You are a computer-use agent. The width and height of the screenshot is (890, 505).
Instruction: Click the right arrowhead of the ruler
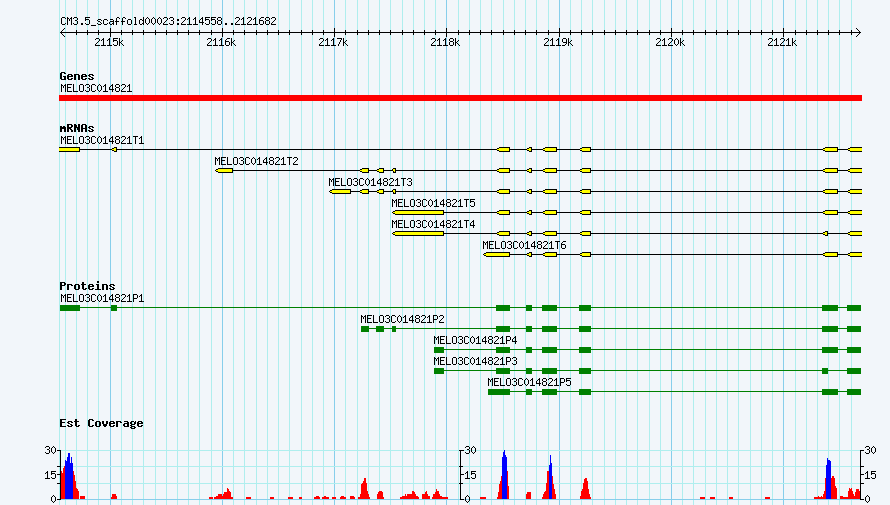click(858, 32)
